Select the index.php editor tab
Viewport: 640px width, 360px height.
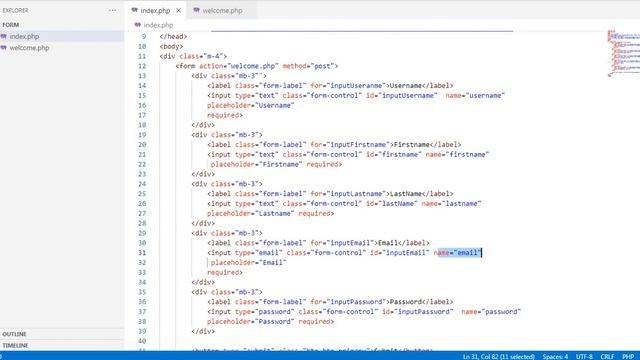155,11
